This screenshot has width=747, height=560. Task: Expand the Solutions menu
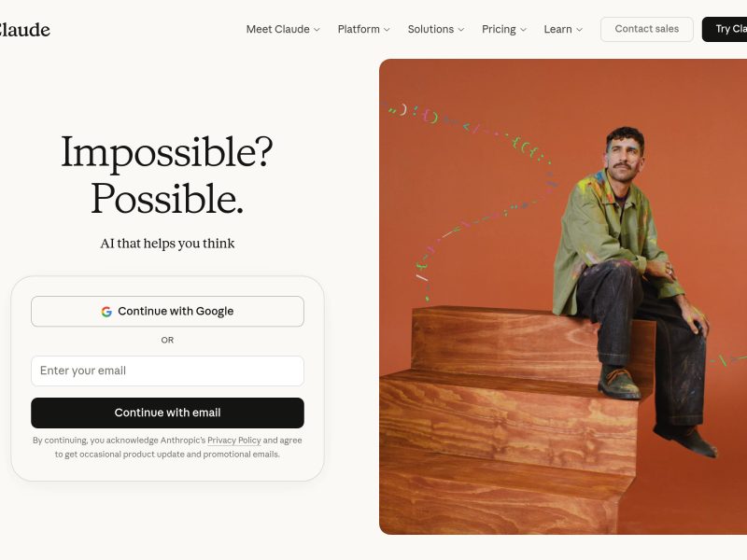click(x=436, y=29)
